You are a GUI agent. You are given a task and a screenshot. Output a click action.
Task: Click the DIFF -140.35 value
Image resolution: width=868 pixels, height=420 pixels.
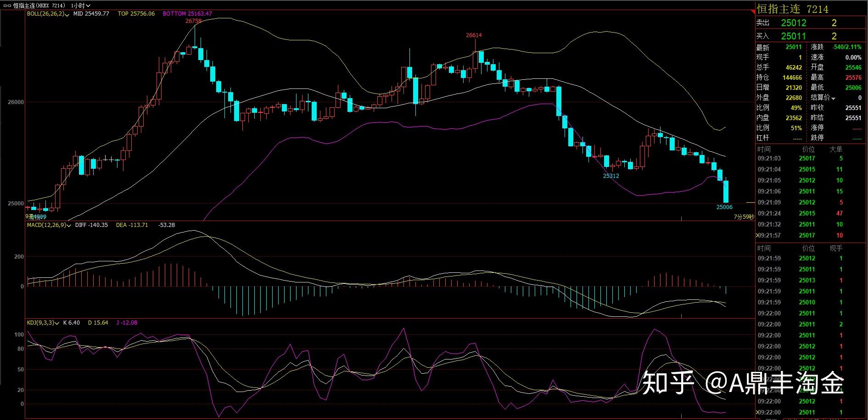pyautogui.click(x=91, y=225)
